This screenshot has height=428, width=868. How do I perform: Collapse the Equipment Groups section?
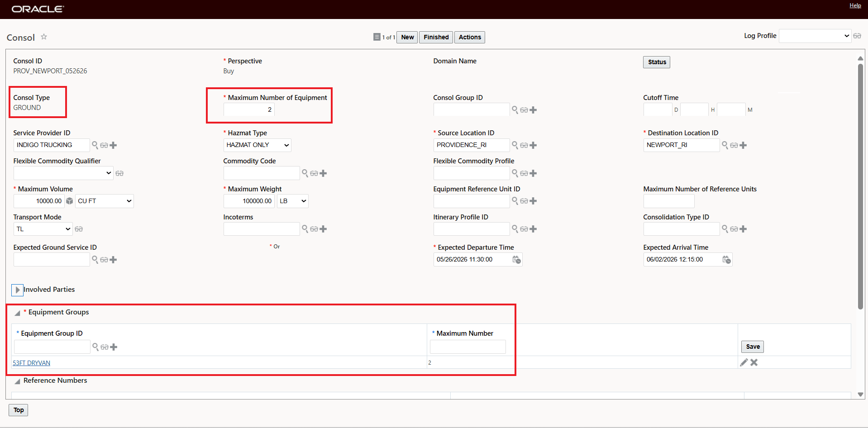tap(17, 313)
